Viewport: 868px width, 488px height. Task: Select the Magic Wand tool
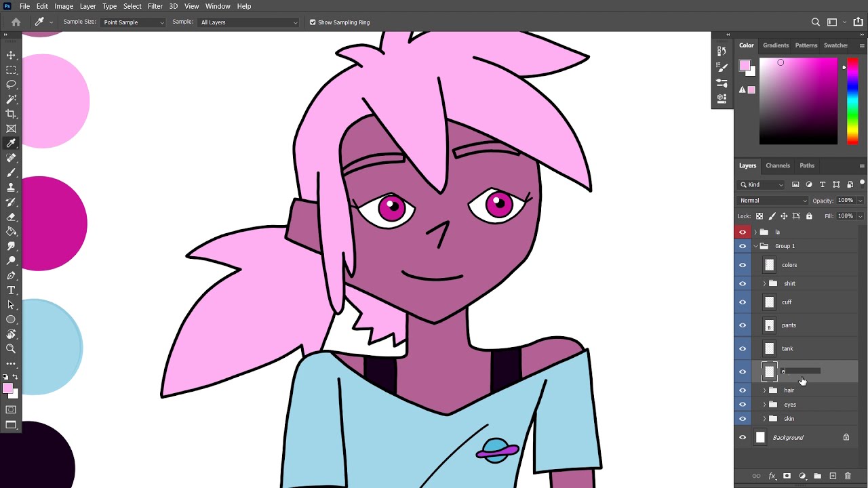tap(11, 99)
